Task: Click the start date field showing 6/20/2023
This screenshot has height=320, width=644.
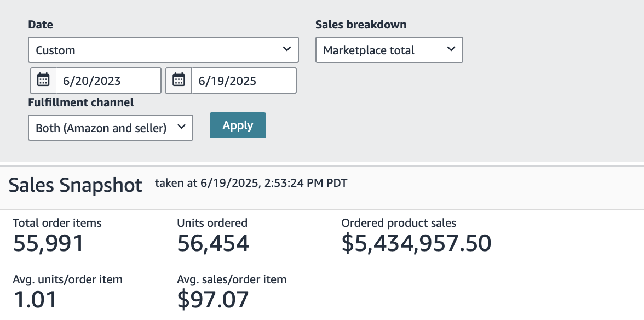Action: point(108,81)
